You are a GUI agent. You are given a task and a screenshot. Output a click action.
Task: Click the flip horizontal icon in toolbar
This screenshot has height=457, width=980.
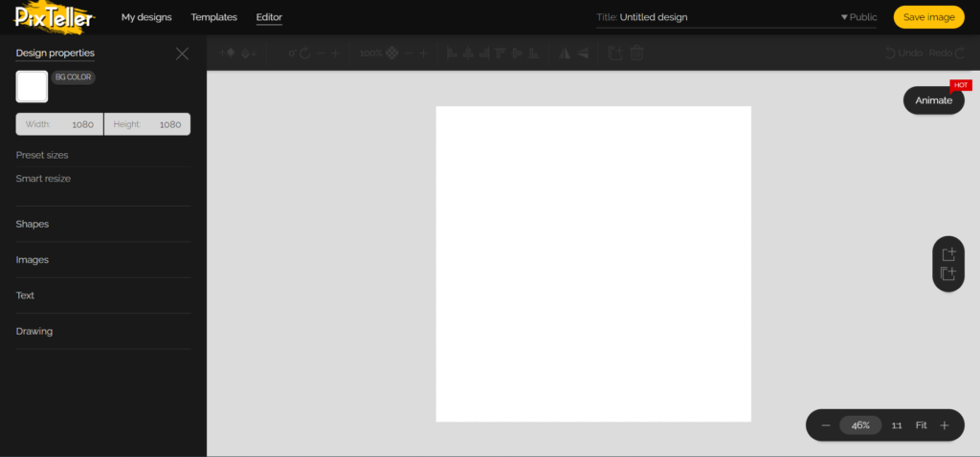(564, 54)
